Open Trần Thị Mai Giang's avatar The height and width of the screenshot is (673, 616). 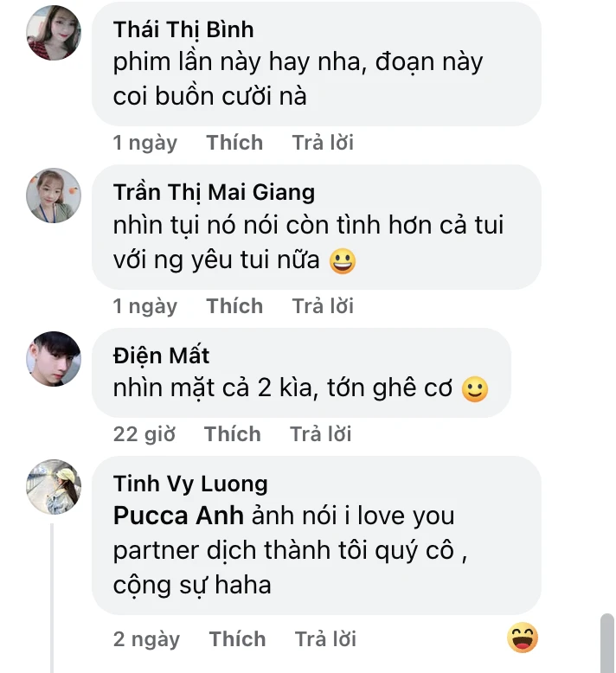click(54, 195)
